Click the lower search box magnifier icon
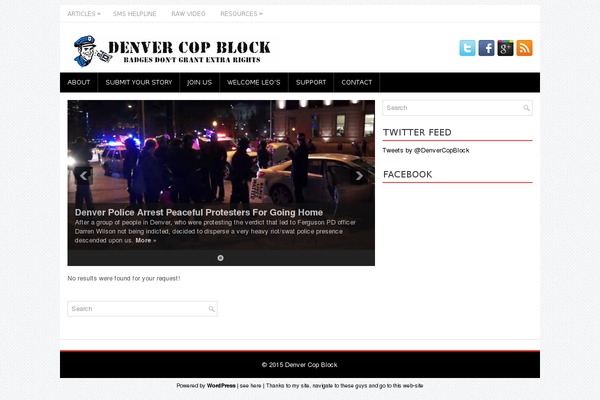Image resolution: width=600 pixels, height=400 pixels. pos(211,309)
